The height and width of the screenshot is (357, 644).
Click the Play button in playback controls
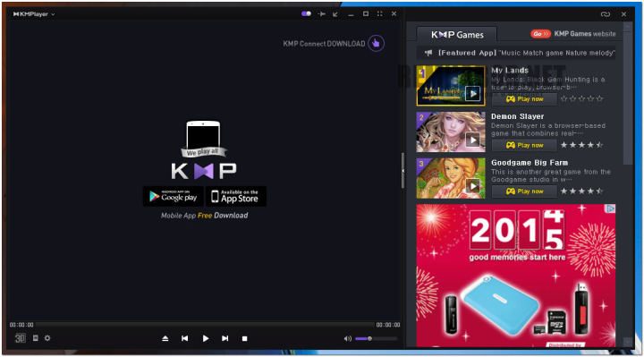tap(206, 338)
